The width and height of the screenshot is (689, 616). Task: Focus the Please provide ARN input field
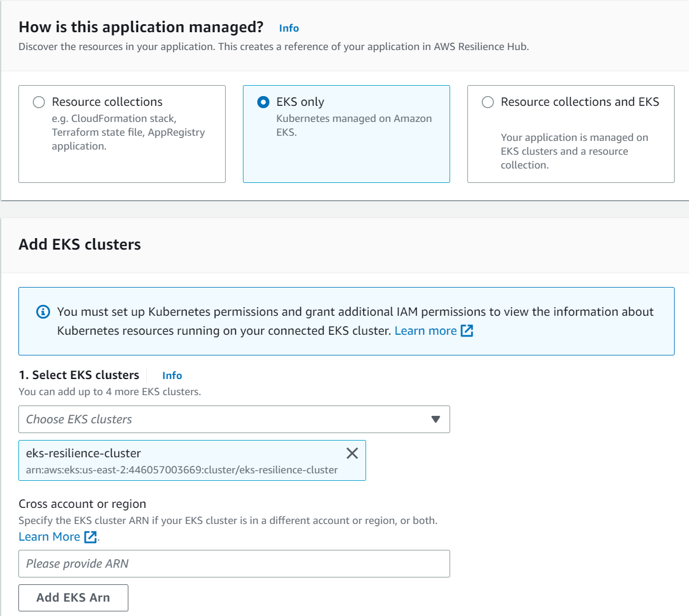pyautogui.click(x=234, y=564)
